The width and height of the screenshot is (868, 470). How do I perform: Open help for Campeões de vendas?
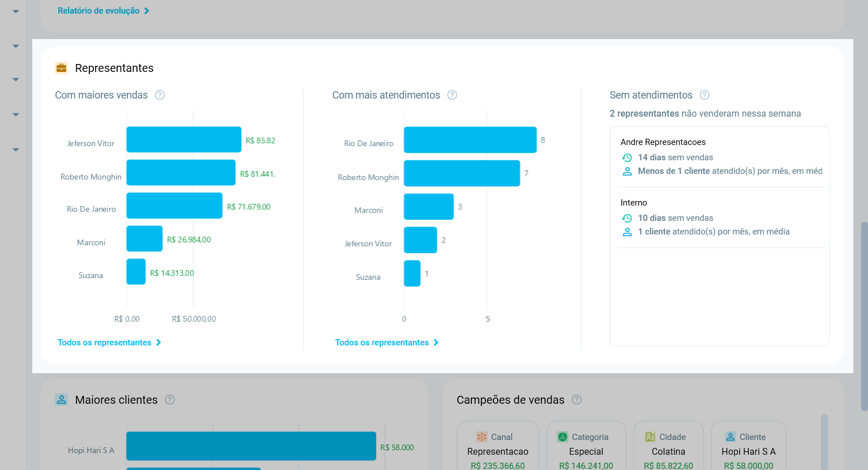coord(577,400)
